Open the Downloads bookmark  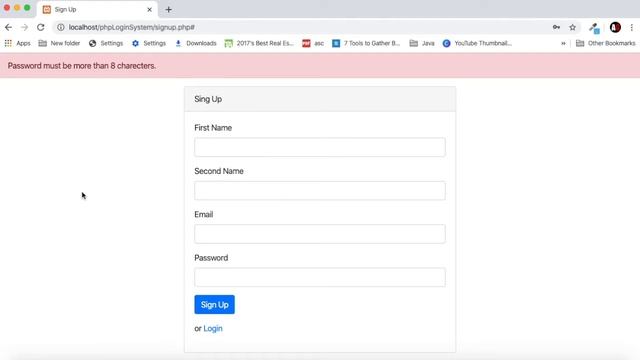tap(196, 43)
